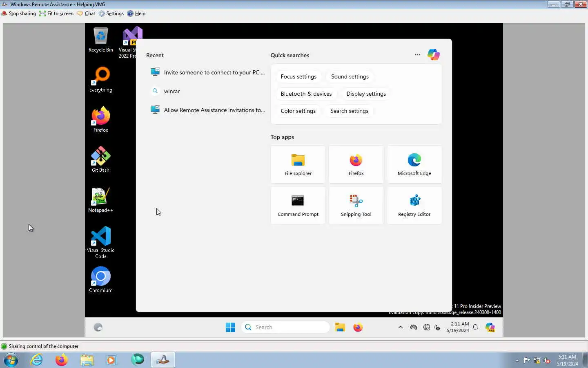
Task: Show hidden icons arrow in Windows 7 tray
Action: pos(517,360)
